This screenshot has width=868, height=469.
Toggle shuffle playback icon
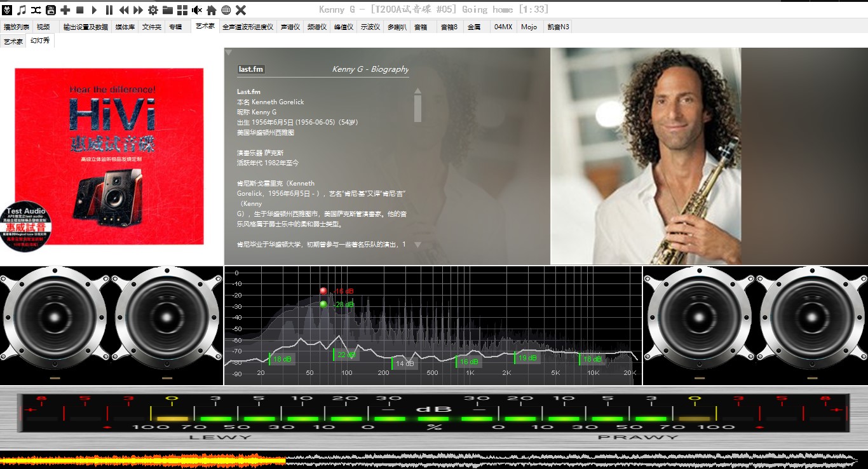36,10
